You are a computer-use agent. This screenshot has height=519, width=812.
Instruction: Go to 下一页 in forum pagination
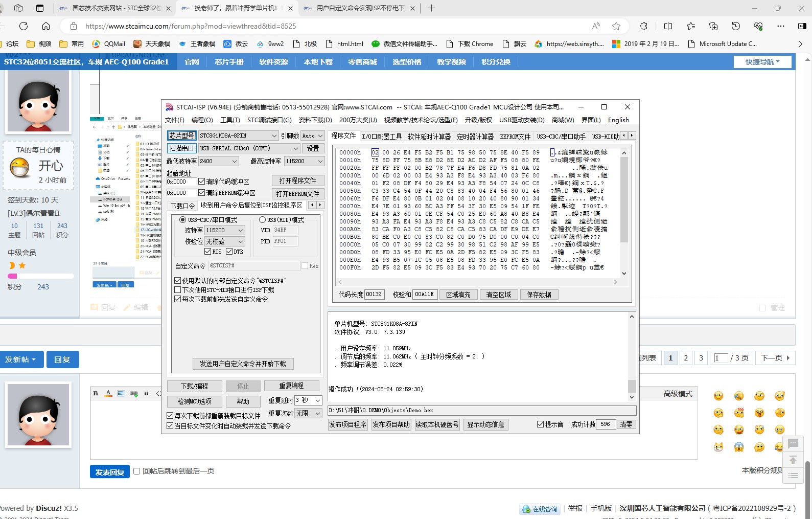775,358
